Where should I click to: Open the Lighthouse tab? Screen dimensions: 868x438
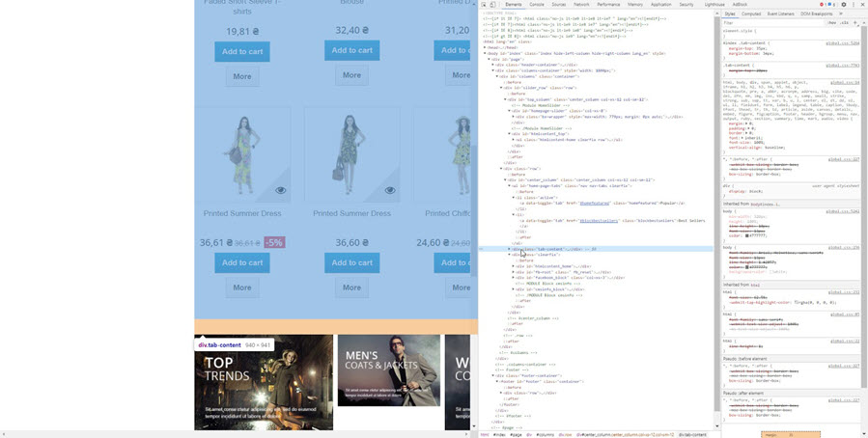(x=714, y=5)
